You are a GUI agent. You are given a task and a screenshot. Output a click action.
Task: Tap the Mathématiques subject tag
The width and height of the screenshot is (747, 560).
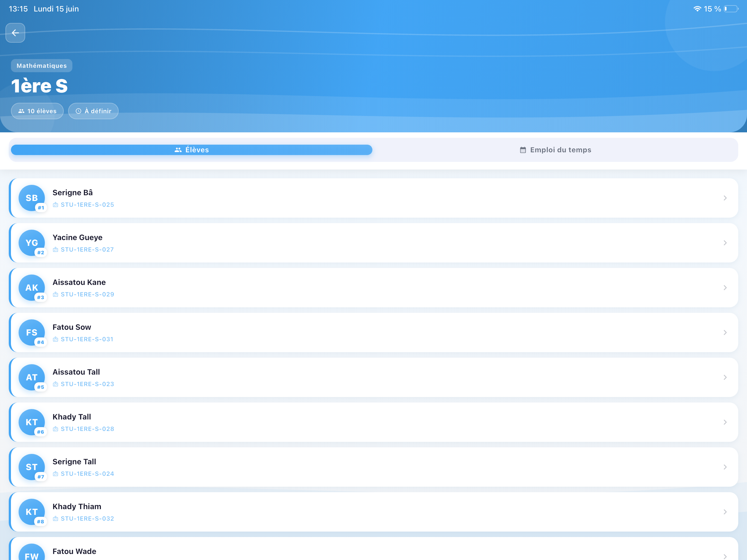[42, 66]
